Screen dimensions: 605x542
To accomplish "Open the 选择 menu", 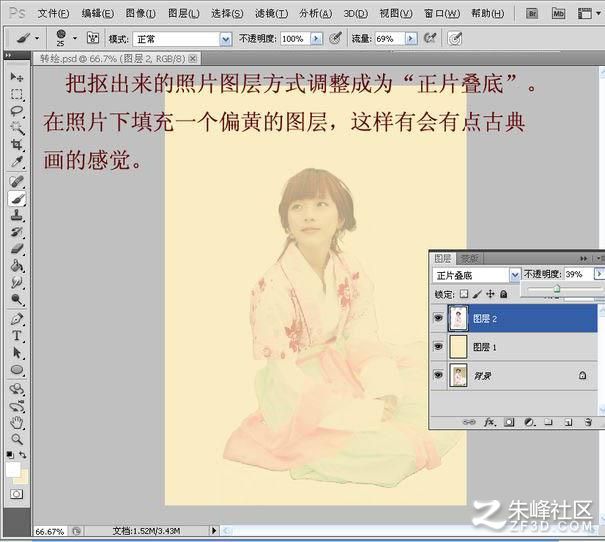I will 227,14.
